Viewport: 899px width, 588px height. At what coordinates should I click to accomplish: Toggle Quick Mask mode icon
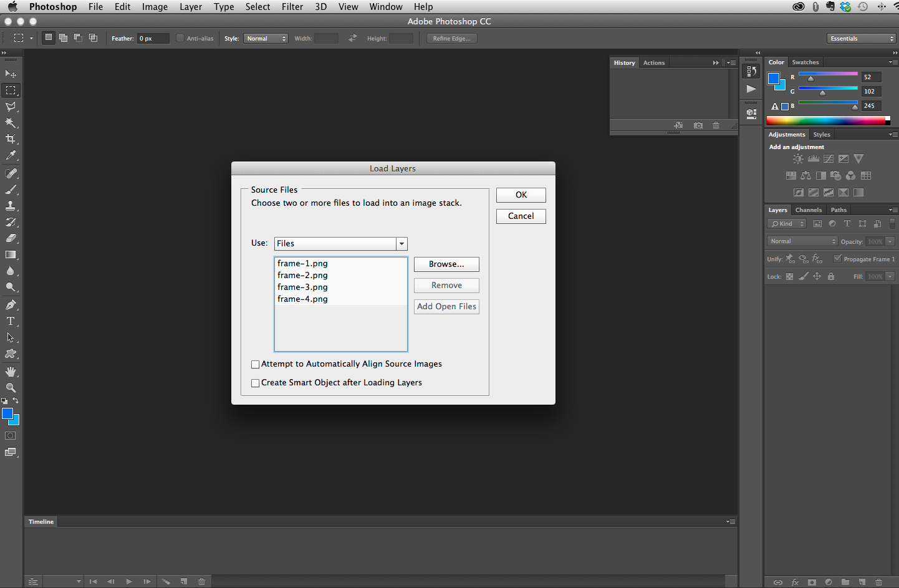click(x=11, y=436)
